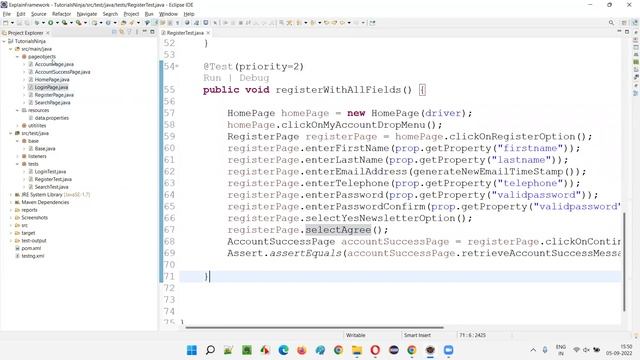Click the Writable status field
Viewport: 640px width, 360px height.
356,335
